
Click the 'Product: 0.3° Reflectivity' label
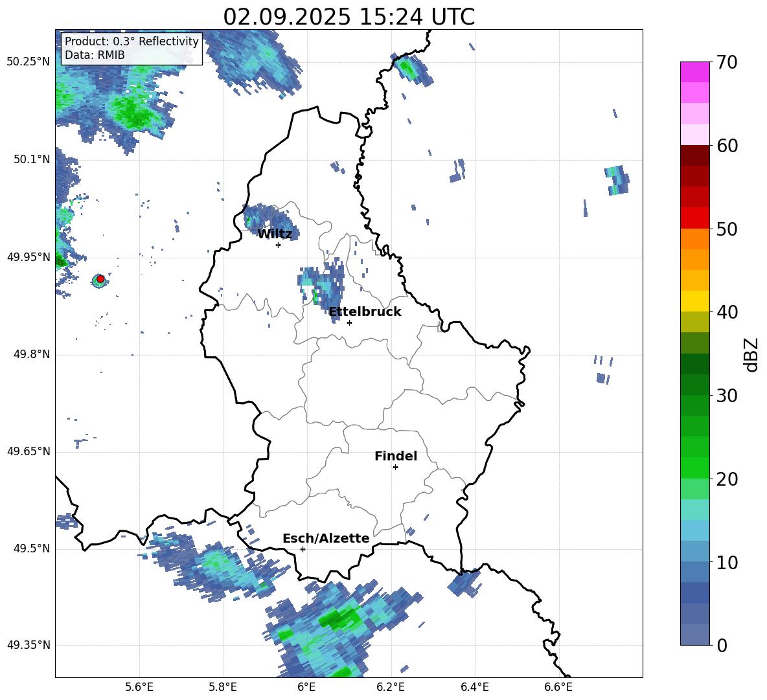click(x=132, y=41)
